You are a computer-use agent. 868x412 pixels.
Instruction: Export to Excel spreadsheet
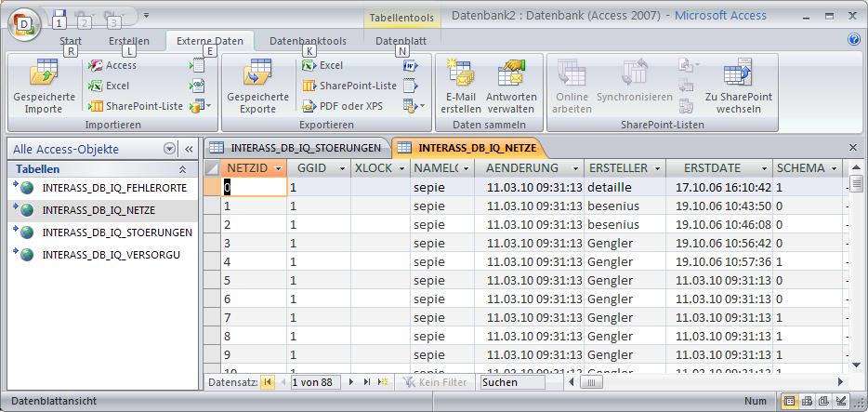coord(322,65)
